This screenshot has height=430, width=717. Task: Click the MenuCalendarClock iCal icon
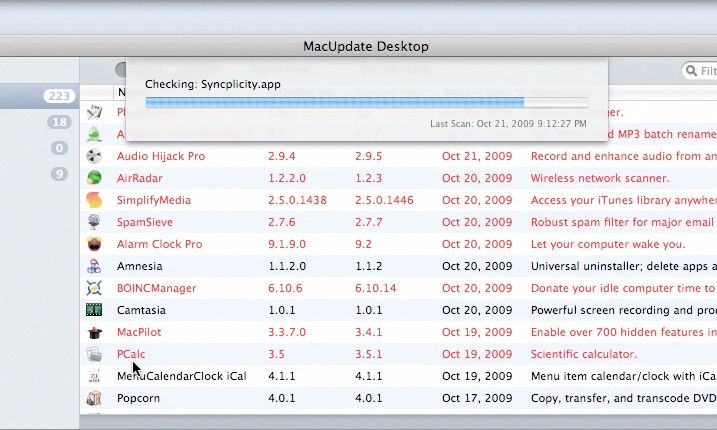[94, 376]
